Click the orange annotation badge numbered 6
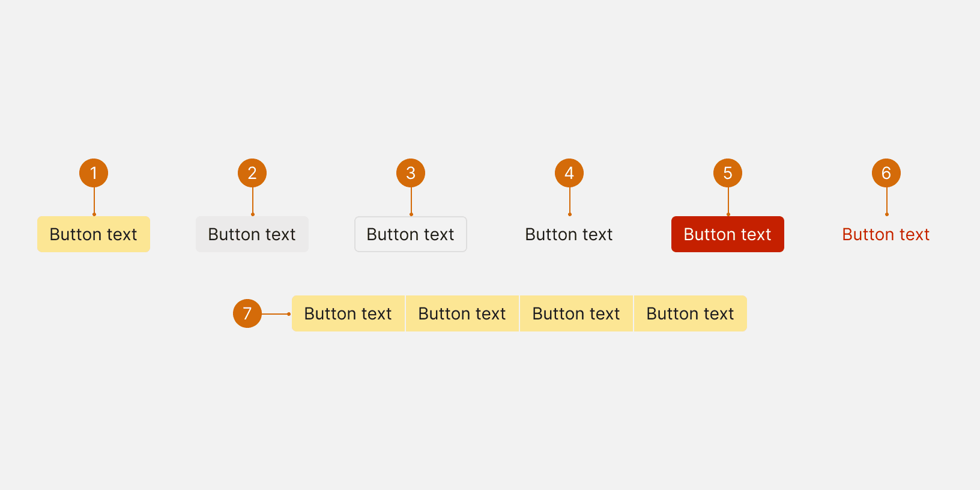This screenshot has height=490, width=980. [x=886, y=173]
